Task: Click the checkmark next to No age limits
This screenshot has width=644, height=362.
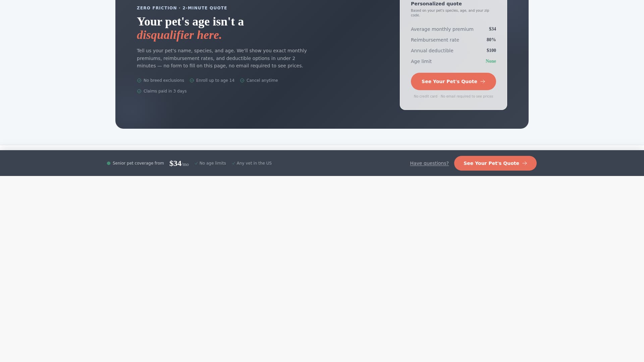Action: 196,164
